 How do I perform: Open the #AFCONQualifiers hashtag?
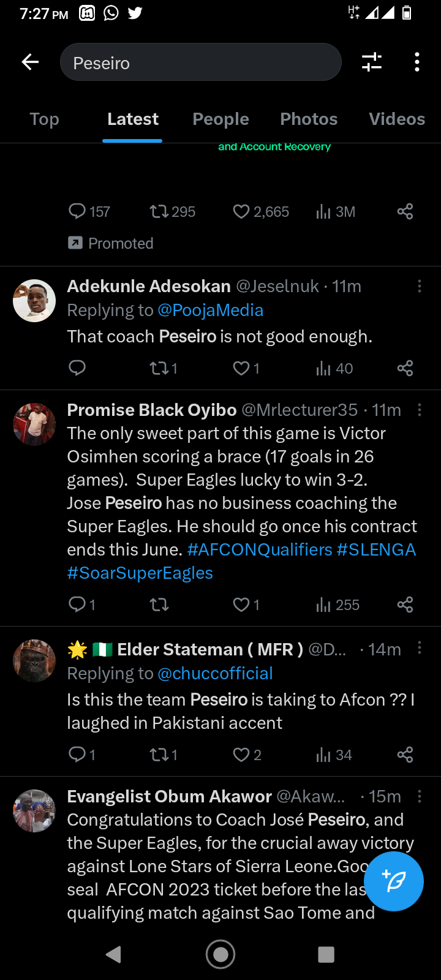tap(260, 549)
